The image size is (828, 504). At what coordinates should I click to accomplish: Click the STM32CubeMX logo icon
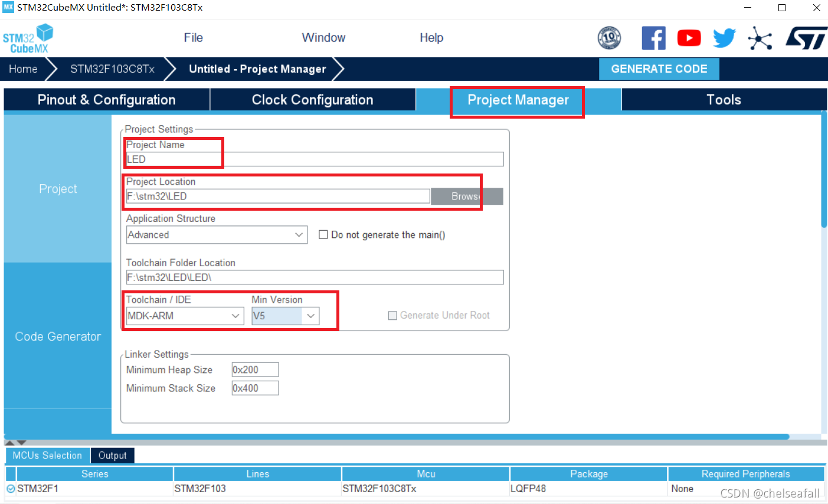(x=28, y=38)
